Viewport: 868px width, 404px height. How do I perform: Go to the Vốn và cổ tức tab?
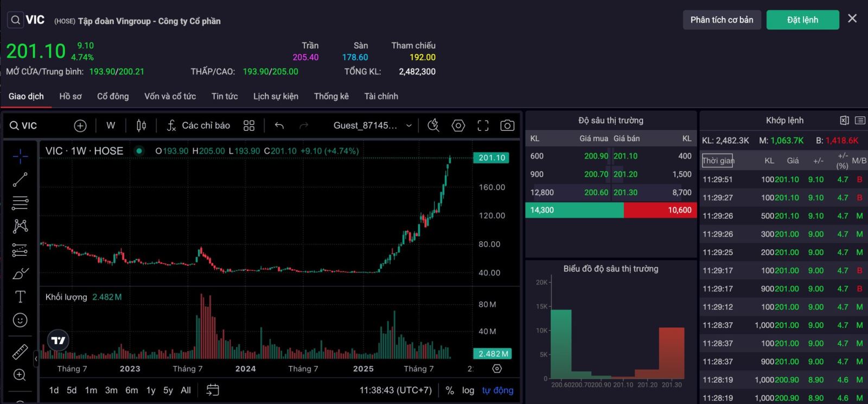[170, 97]
